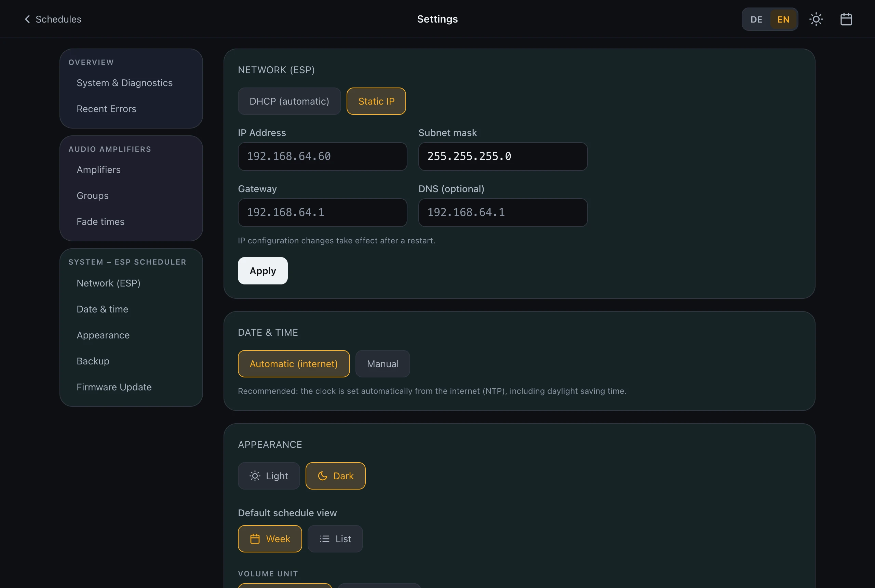Open Groups in sidebar
The width and height of the screenshot is (875, 588).
point(93,196)
